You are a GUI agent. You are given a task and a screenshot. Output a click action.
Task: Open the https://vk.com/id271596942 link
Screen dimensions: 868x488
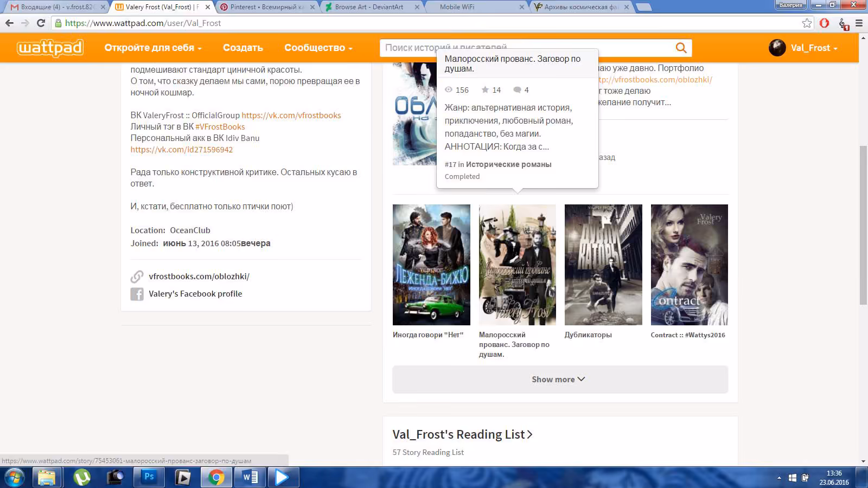point(181,150)
